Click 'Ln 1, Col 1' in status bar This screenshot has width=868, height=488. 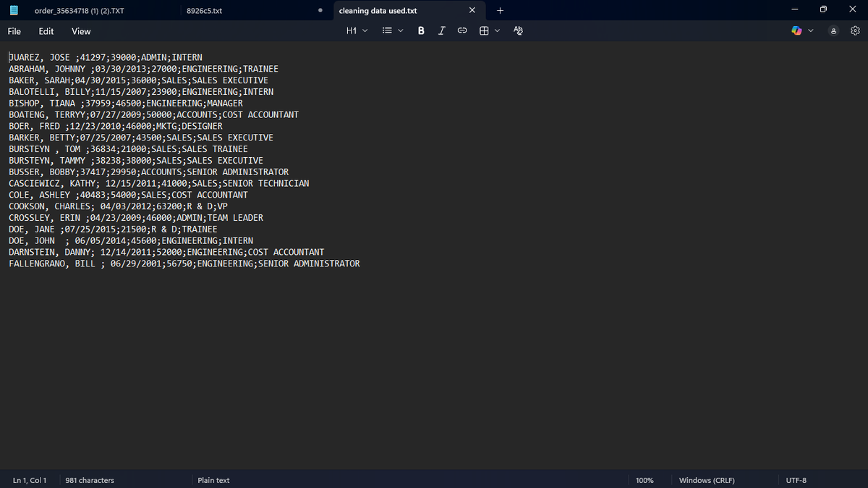30,480
